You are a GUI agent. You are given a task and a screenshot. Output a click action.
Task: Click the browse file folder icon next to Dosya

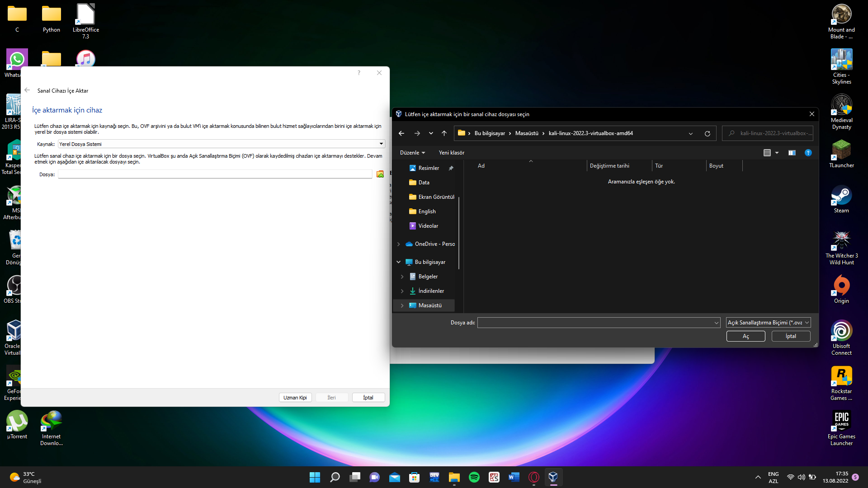coord(380,174)
